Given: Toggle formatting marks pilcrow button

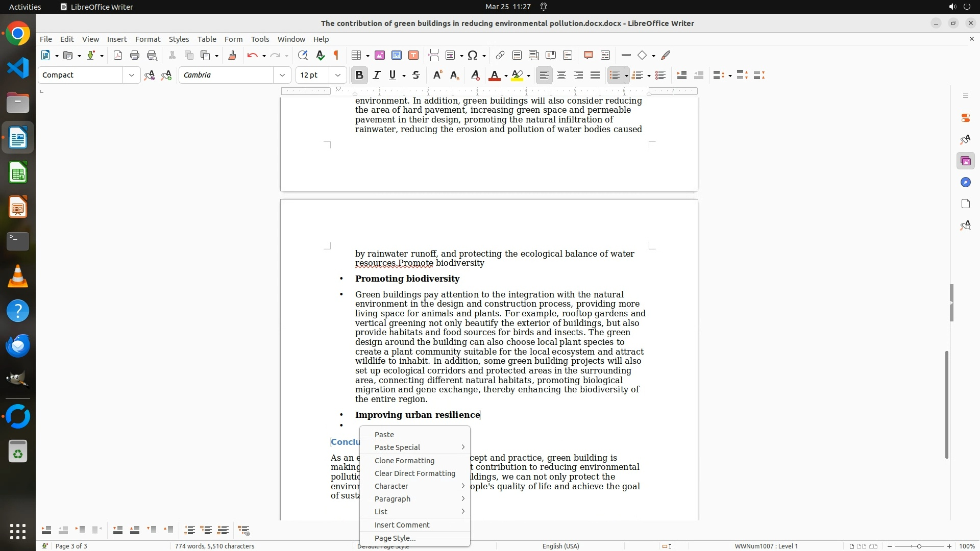Looking at the screenshot, I should (x=336, y=56).
